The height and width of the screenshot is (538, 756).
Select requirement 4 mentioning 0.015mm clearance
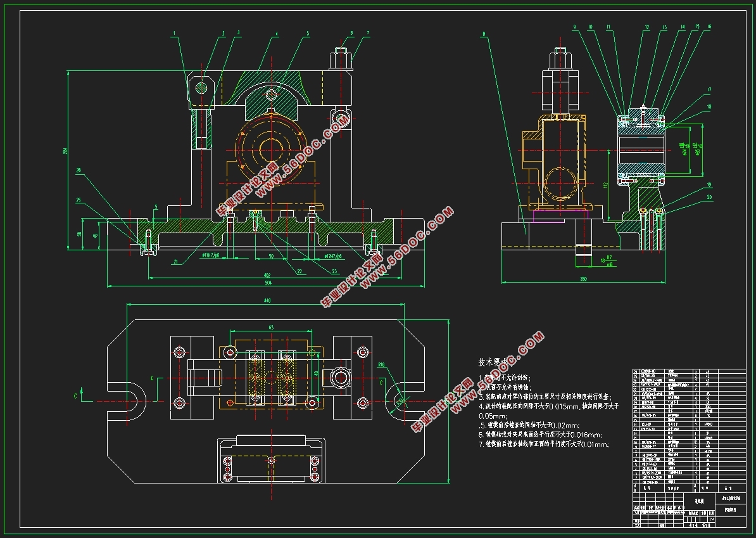point(549,411)
